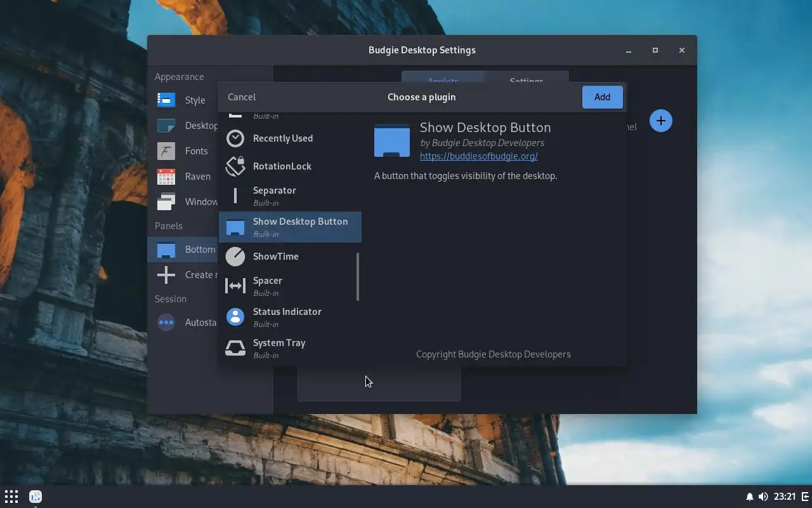Open the Style settings page

210,100
